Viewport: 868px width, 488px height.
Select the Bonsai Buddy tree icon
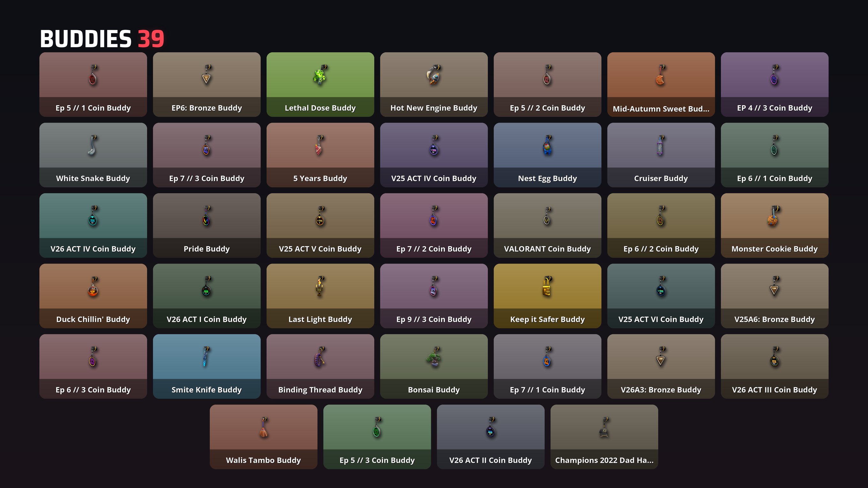click(x=434, y=357)
